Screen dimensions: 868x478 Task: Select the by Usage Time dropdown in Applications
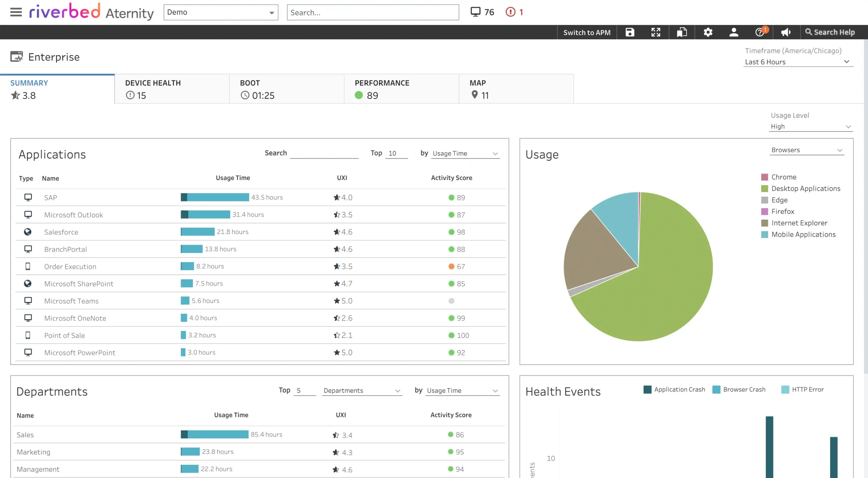click(465, 153)
